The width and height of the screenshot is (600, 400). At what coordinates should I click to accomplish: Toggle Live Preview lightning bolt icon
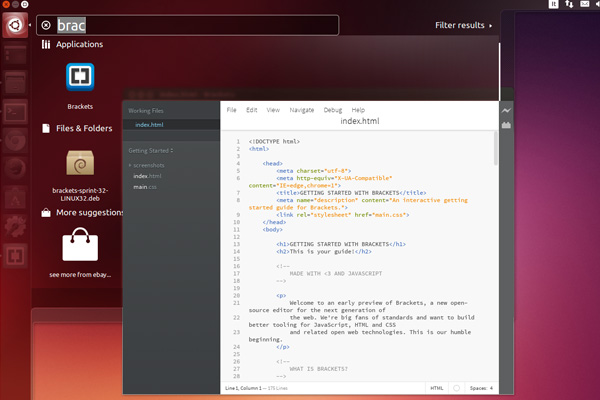coord(506,111)
